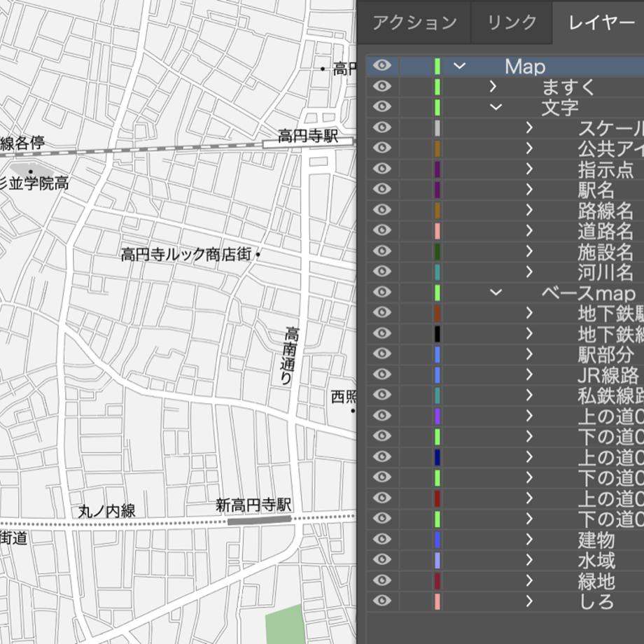Toggle eye icon for 水域 layer
Screen dimensions: 644x644
click(382, 559)
